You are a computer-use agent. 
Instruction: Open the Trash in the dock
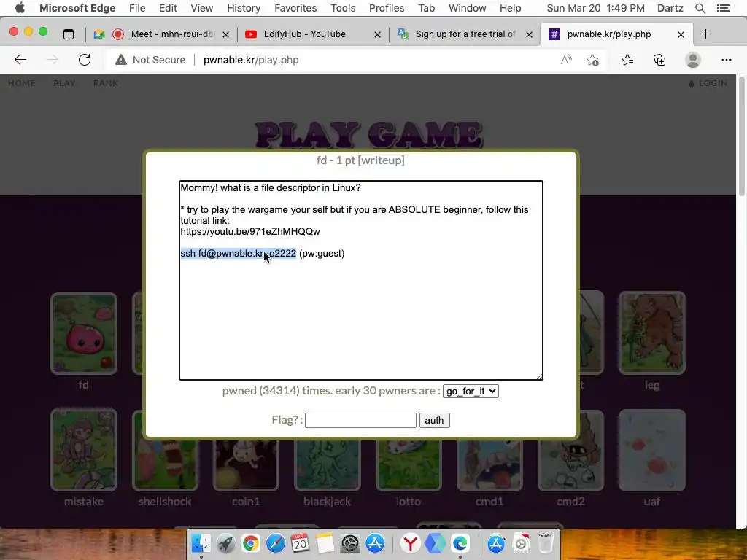coord(546,543)
